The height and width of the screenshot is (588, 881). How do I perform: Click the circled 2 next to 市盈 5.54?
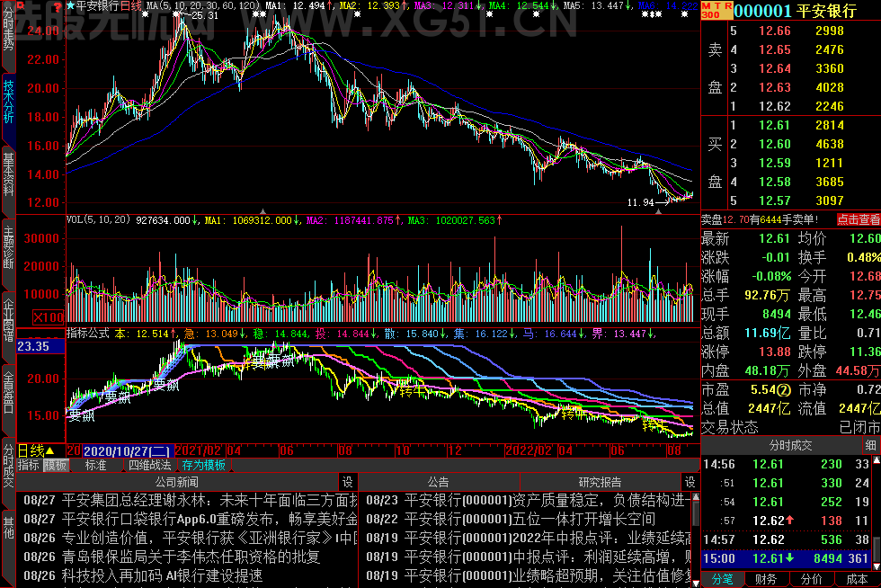784,389
